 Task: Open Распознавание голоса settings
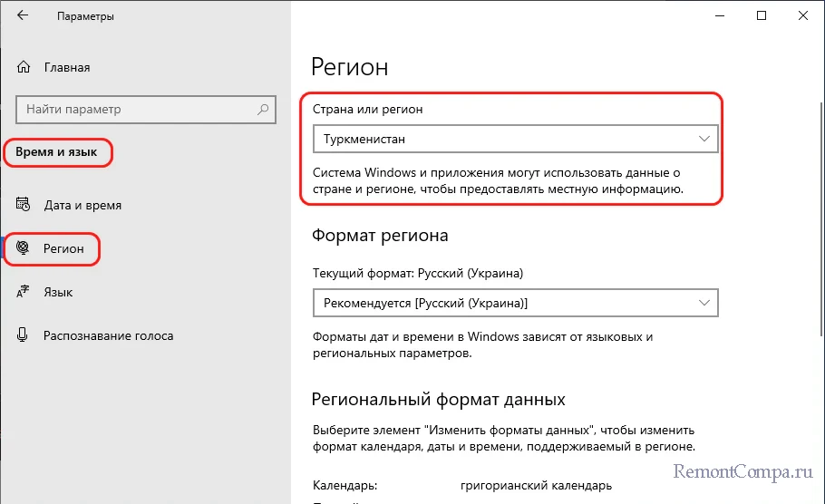tap(108, 335)
